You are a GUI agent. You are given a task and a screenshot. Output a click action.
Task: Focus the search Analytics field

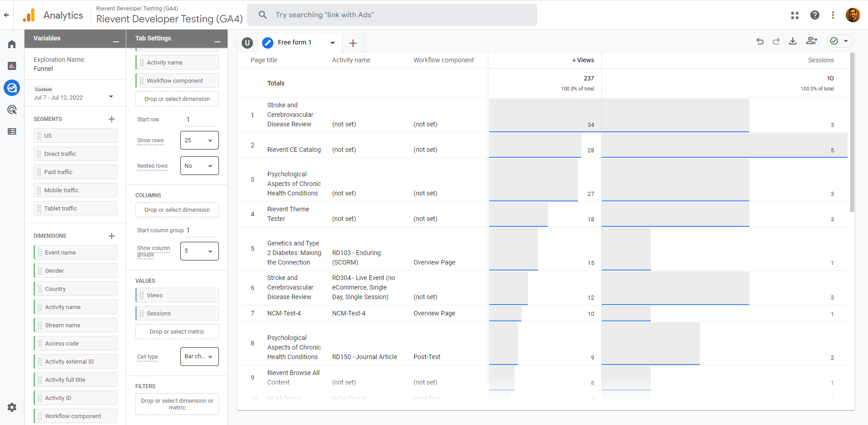click(392, 15)
